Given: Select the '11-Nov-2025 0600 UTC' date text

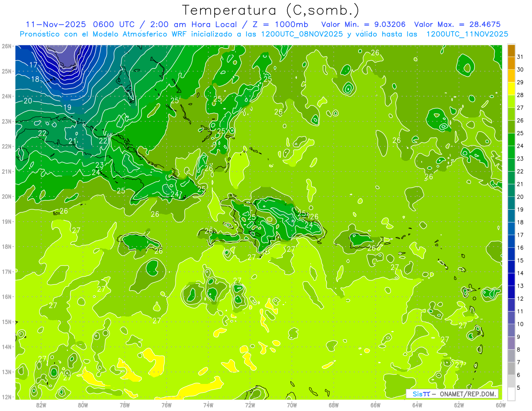Looking at the screenshot, I should coord(81,24).
